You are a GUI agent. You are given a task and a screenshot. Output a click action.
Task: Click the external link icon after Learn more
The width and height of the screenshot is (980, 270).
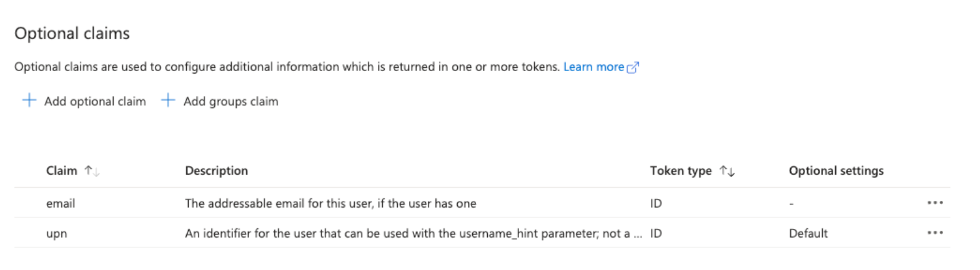click(x=633, y=67)
